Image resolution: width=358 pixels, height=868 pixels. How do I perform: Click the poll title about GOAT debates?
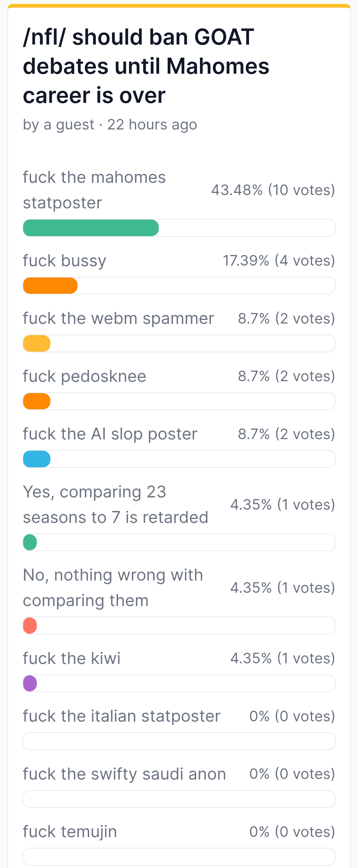[146, 66]
